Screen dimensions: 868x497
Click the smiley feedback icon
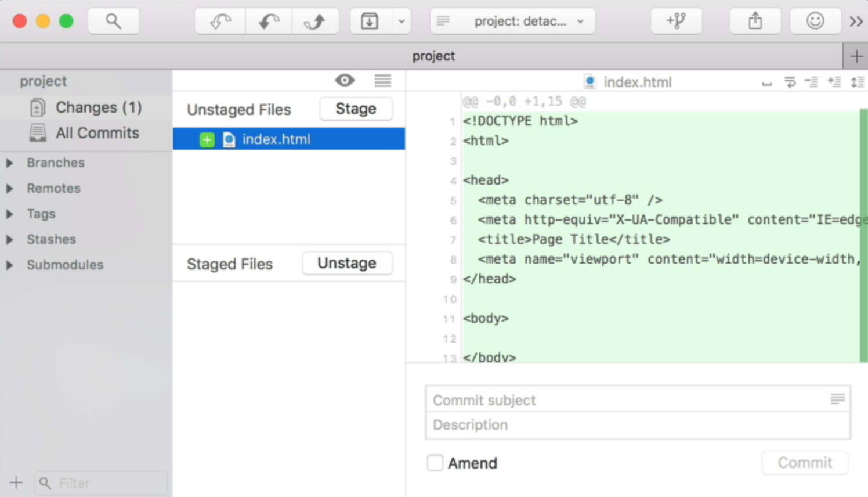point(815,21)
